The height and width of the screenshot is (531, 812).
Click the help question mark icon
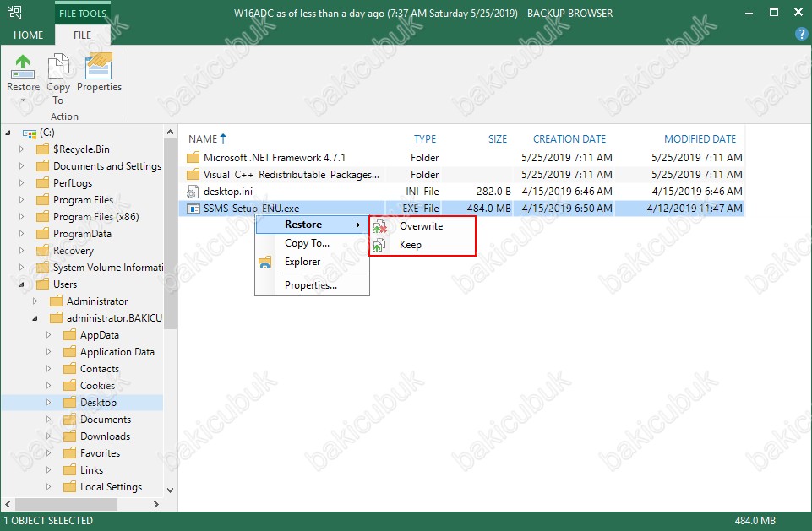pyautogui.click(x=801, y=35)
